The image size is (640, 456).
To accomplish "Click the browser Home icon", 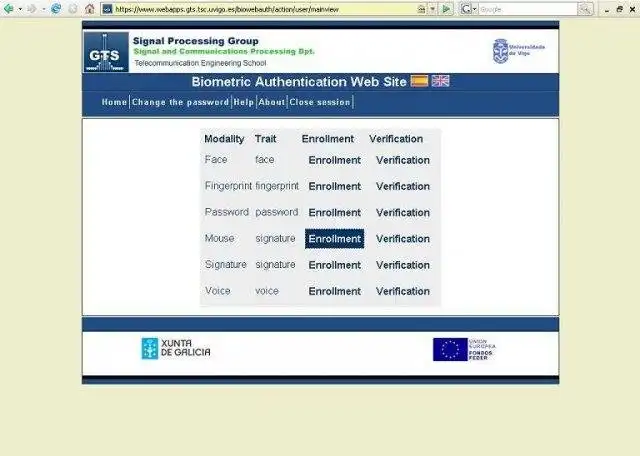I will click(90, 9).
